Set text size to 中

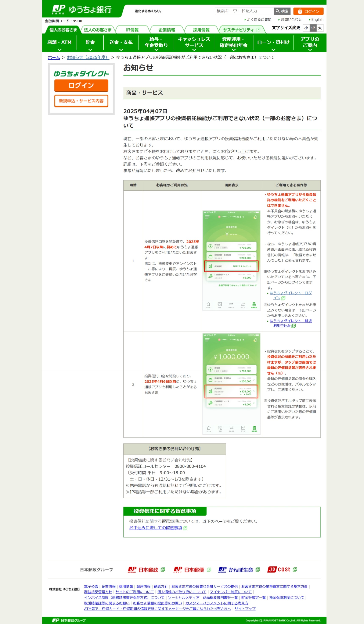click(x=313, y=28)
